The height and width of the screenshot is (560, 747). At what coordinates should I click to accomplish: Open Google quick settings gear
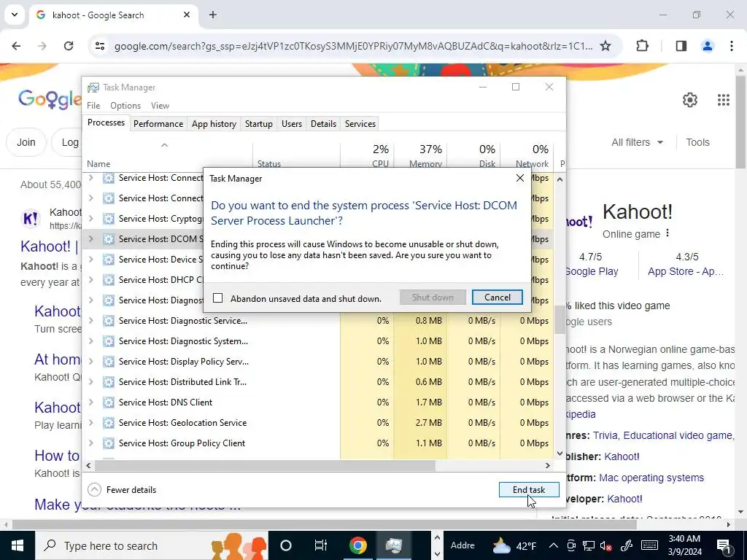(x=690, y=100)
